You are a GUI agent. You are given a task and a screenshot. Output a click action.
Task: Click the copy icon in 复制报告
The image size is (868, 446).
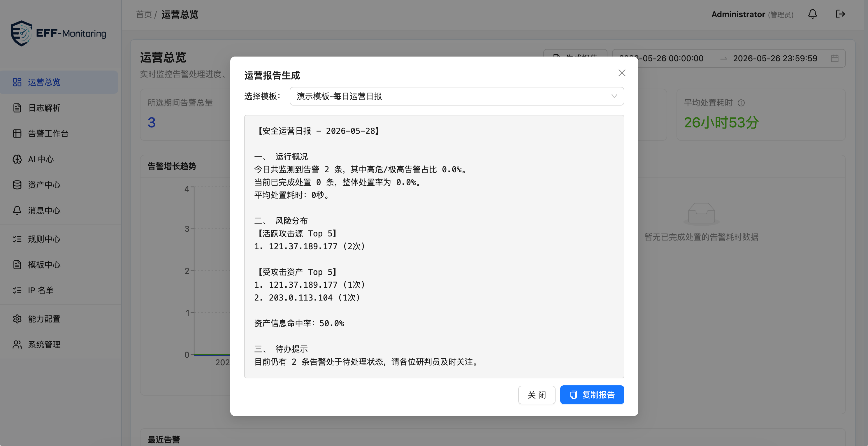(573, 395)
